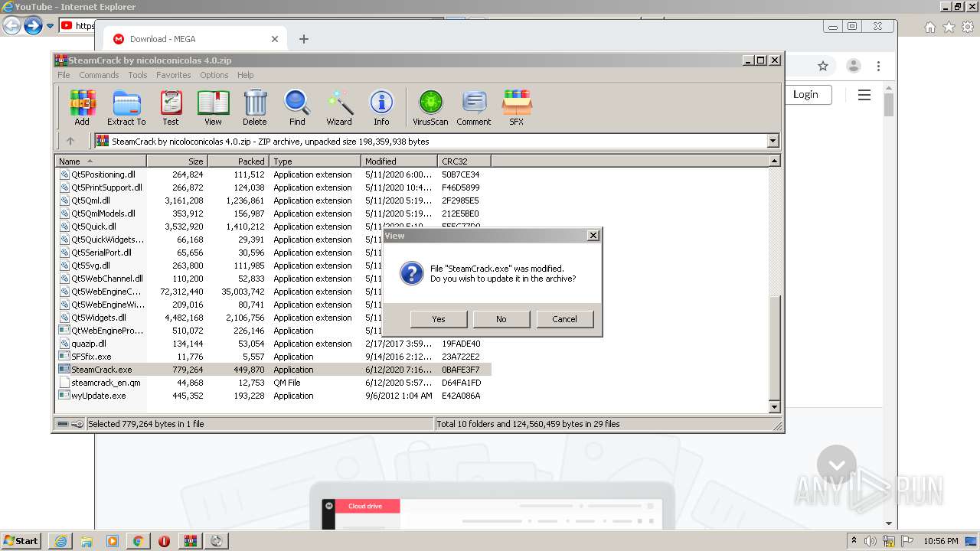Open the browser three-dot menu
Image resolution: width=980 pixels, height=551 pixels.
pos(879,66)
